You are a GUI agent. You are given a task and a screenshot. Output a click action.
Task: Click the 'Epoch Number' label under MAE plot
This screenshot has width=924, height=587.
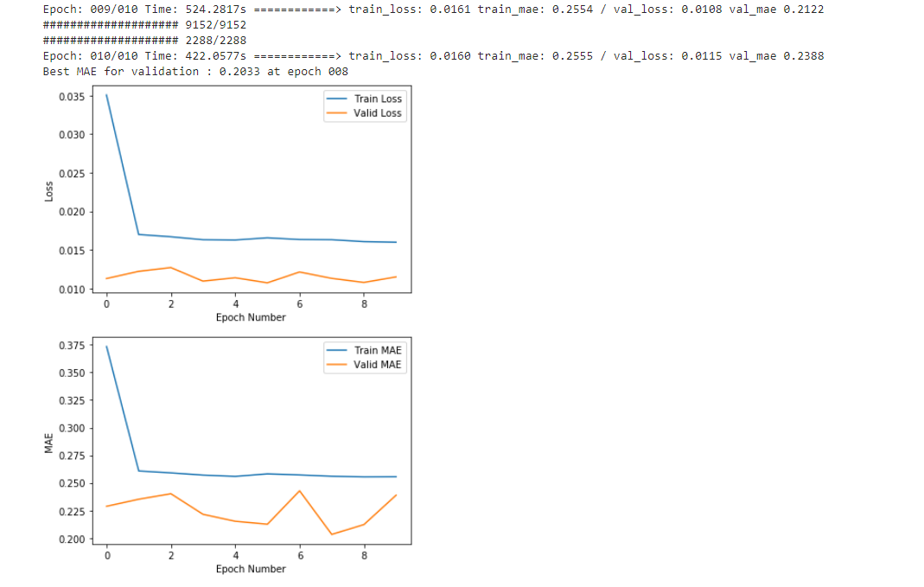(x=251, y=569)
